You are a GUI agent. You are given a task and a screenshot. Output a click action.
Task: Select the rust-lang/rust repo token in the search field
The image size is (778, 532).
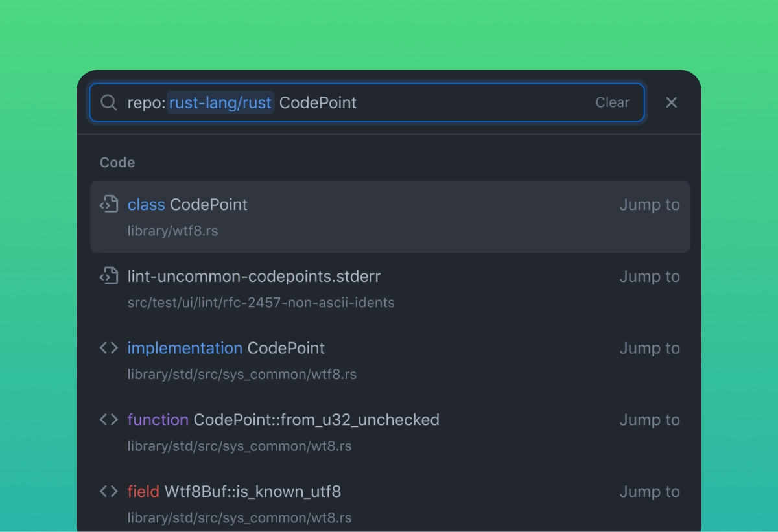tap(220, 102)
